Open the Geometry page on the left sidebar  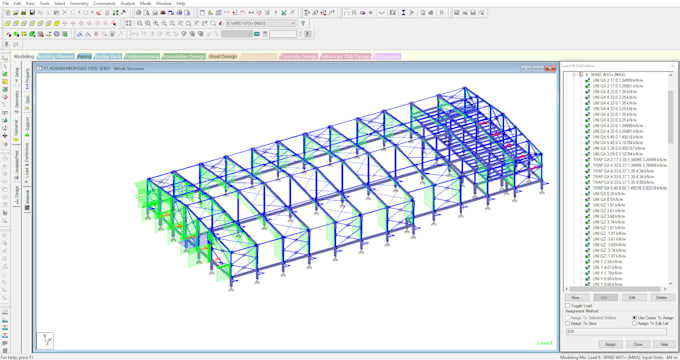[x=17, y=101]
